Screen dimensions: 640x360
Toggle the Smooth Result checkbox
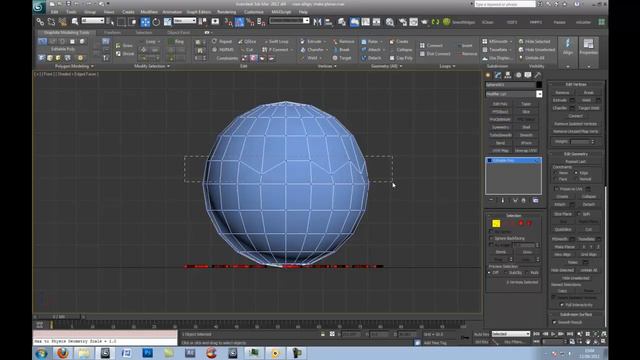click(x=554, y=322)
